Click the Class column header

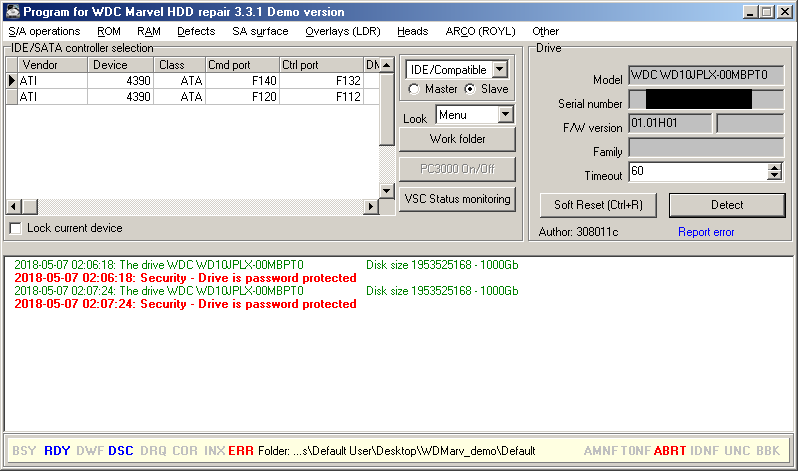[x=180, y=65]
